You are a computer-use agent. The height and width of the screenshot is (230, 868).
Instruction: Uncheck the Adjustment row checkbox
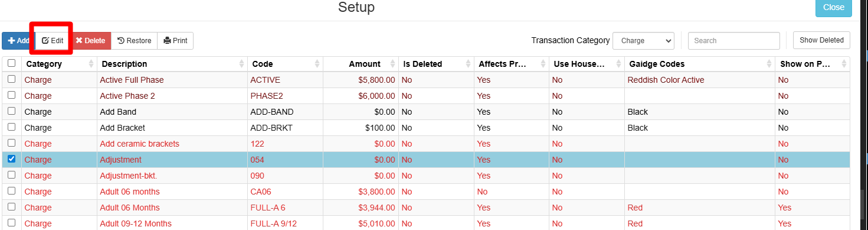11,159
